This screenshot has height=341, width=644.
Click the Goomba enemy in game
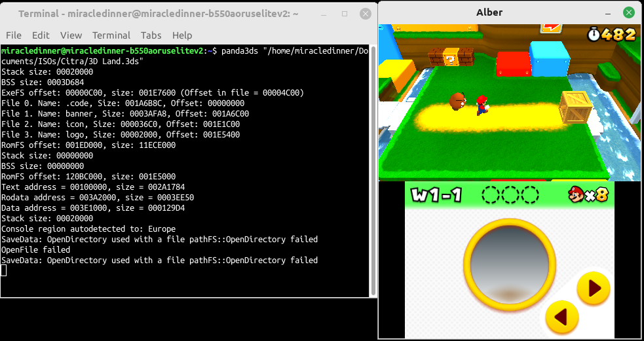457,101
